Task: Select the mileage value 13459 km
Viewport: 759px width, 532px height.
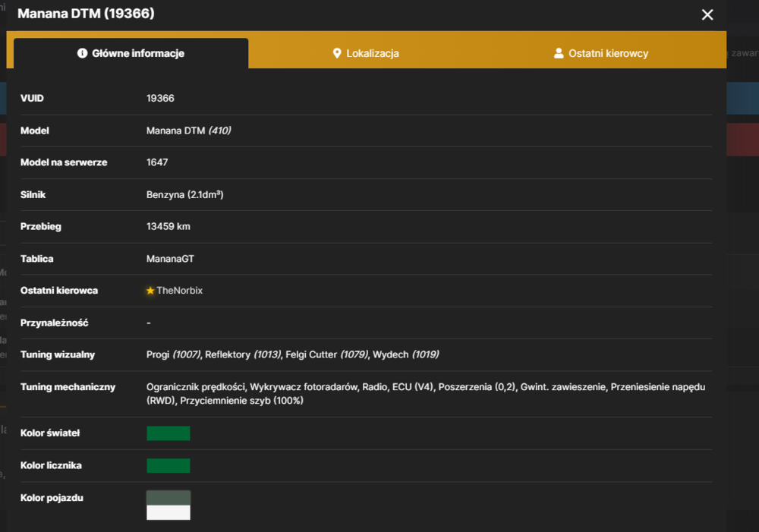Action: click(168, 227)
